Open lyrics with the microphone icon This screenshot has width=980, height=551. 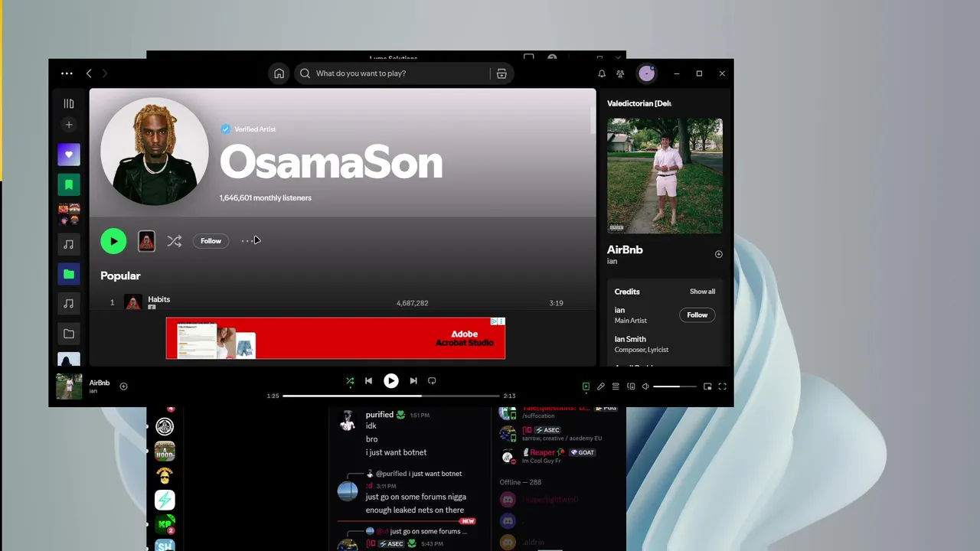[601, 386]
